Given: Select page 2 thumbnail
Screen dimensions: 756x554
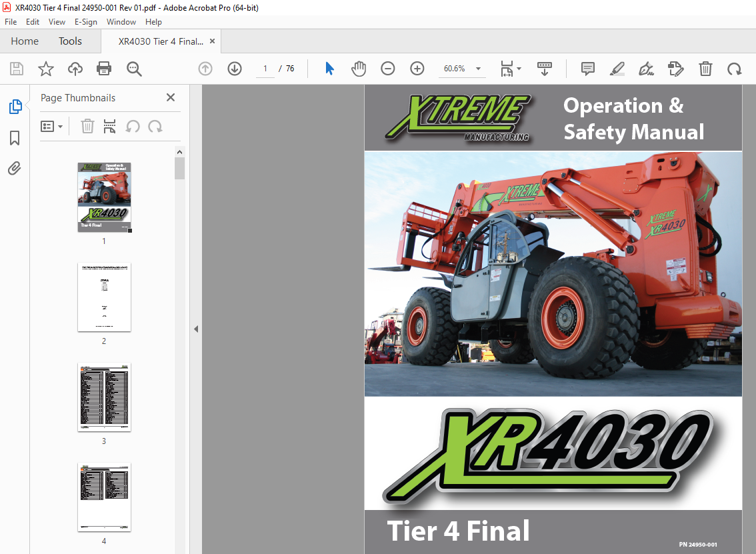Looking at the screenshot, I should [x=104, y=297].
